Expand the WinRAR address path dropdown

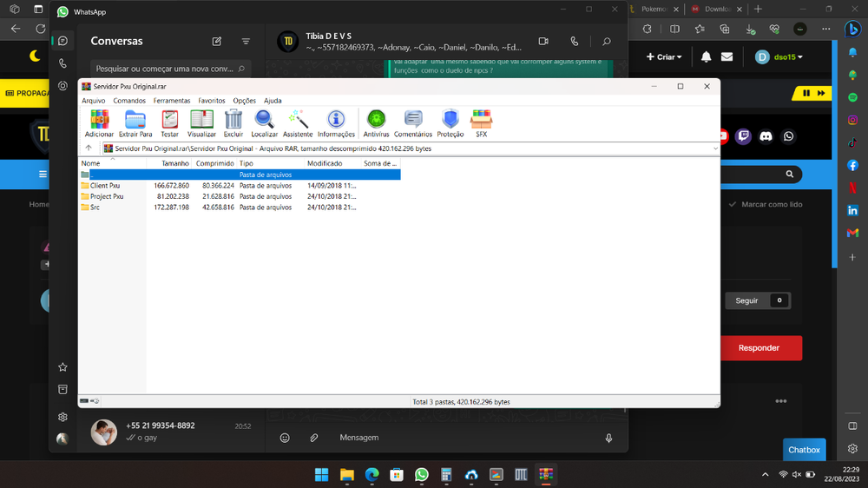(714, 148)
